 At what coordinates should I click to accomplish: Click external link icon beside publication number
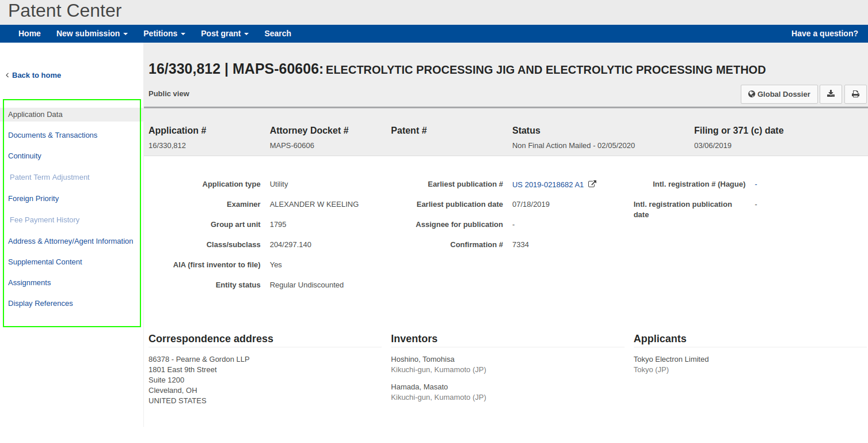592,184
